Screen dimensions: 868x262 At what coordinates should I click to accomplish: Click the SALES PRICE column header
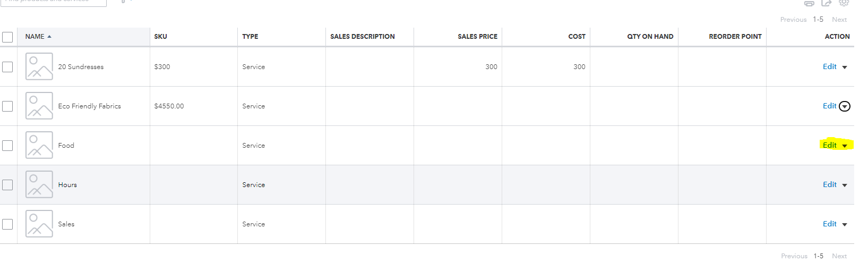click(477, 37)
